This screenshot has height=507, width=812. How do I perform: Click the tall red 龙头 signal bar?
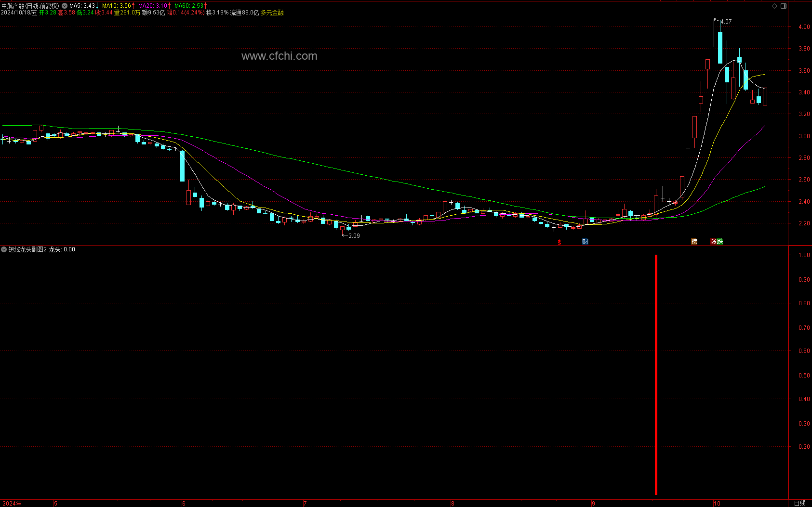(x=656, y=375)
